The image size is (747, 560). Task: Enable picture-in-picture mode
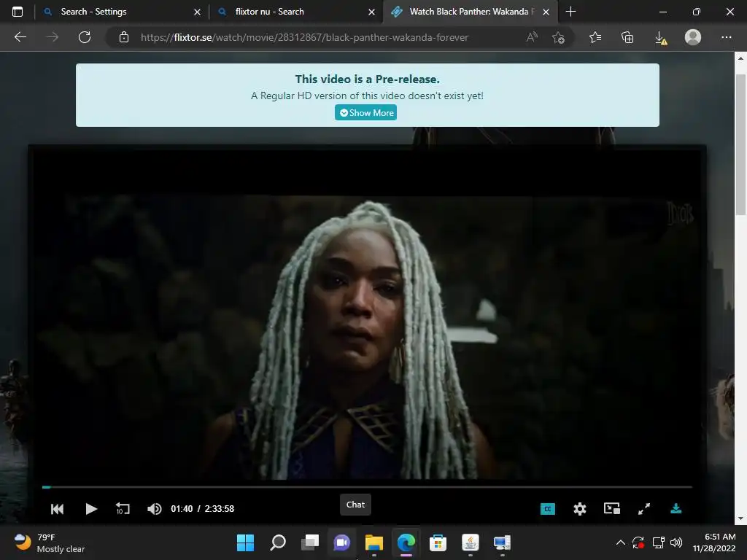click(612, 508)
